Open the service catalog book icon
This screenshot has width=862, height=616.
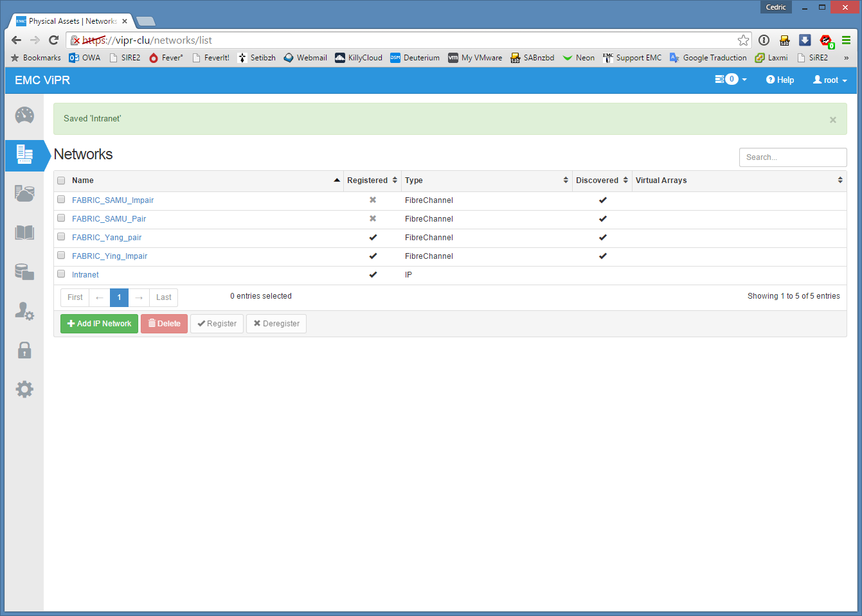click(x=24, y=233)
